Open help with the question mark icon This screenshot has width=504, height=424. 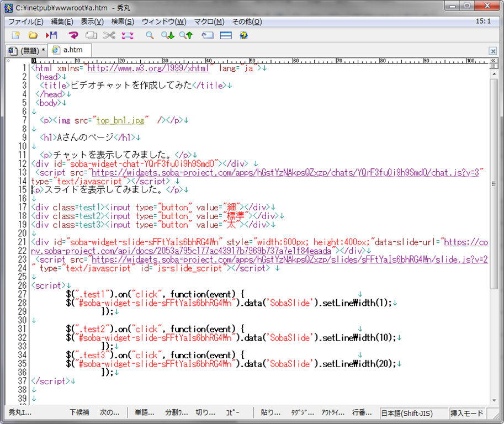point(243,35)
